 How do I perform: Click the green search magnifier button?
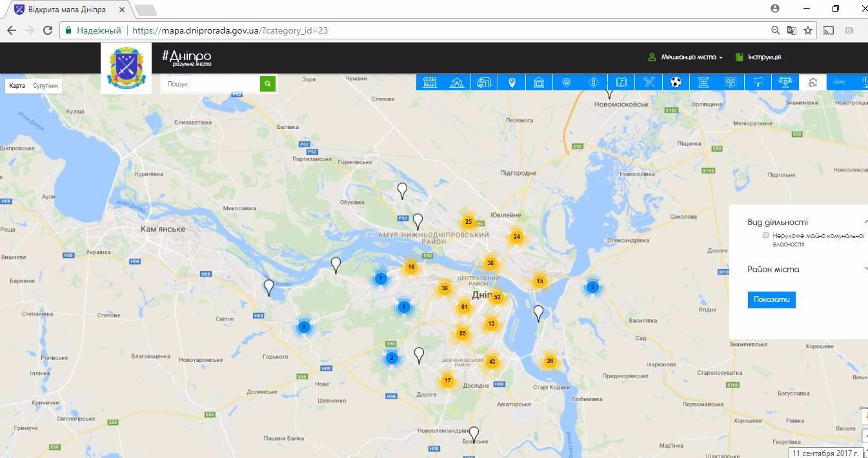[x=267, y=84]
